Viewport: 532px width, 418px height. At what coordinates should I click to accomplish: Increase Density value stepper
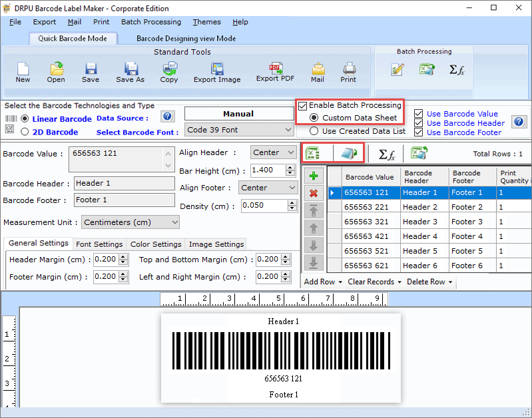pyautogui.click(x=292, y=202)
